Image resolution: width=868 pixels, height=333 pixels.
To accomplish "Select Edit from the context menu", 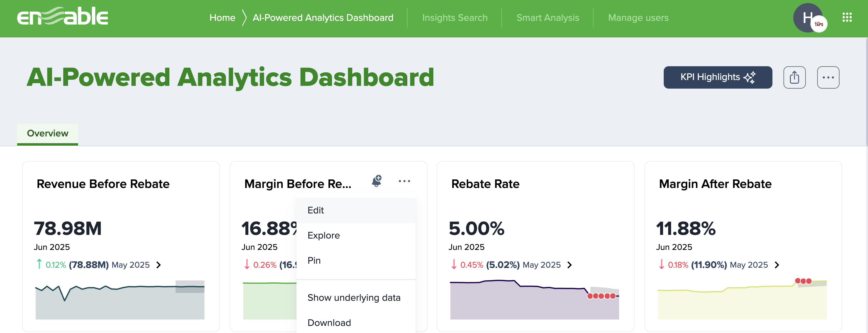I will click(315, 210).
